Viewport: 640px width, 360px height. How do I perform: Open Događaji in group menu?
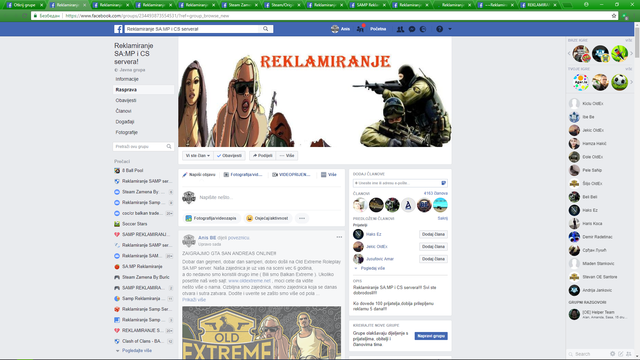click(125, 122)
